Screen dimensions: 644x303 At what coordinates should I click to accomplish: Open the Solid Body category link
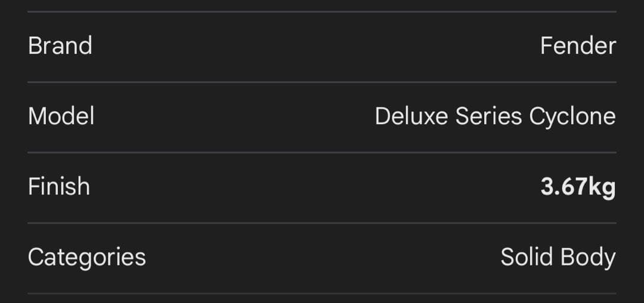[x=558, y=257]
